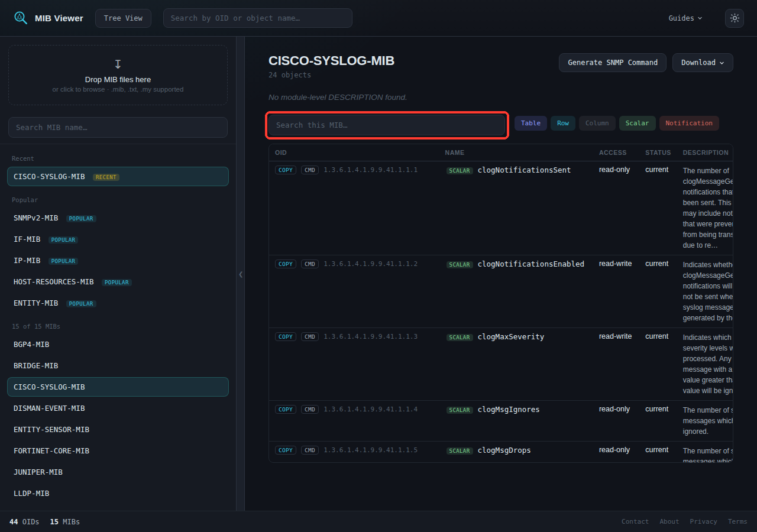Click the clogNotificationsSent object name
The image size is (757, 532).
[x=524, y=170]
